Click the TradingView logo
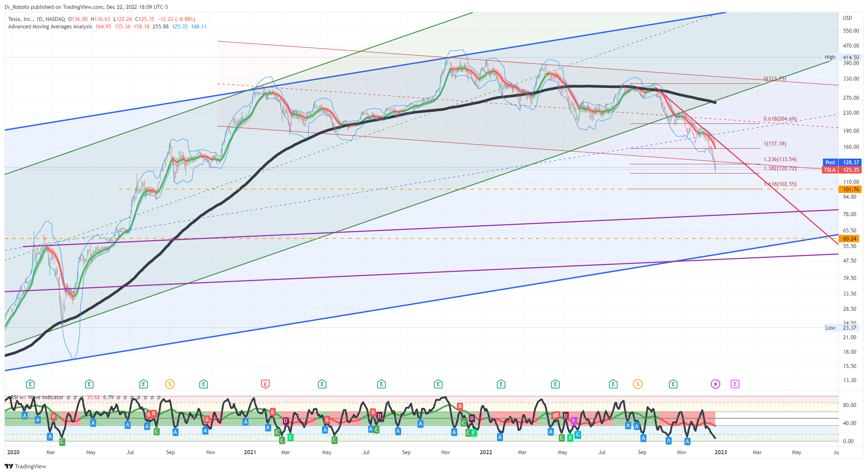Viewport: 868px width, 474px height. 26,466
